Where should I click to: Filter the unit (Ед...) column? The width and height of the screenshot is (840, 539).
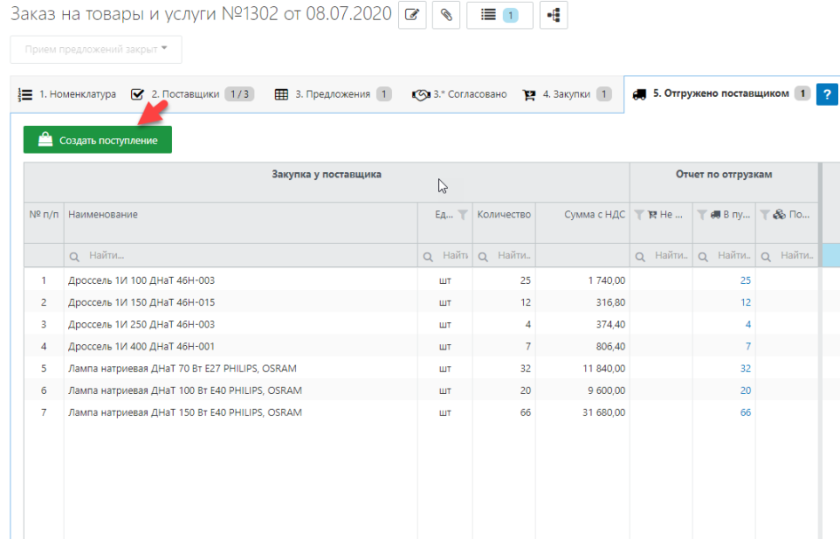tap(462, 215)
